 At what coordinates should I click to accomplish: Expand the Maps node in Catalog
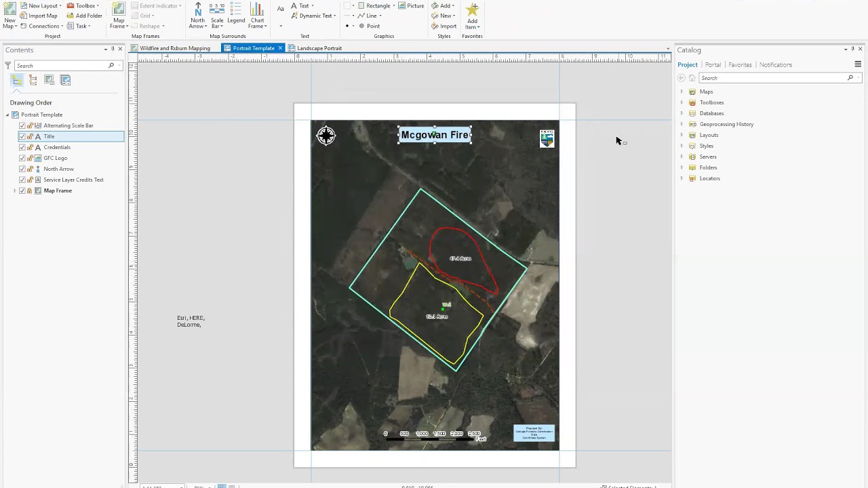point(682,91)
